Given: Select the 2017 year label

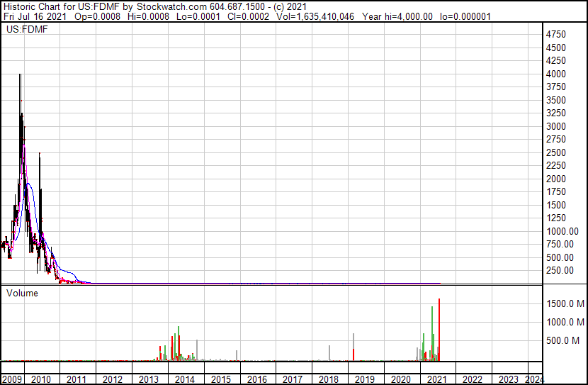Looking at the screenshot, I should tap(293, 379).
